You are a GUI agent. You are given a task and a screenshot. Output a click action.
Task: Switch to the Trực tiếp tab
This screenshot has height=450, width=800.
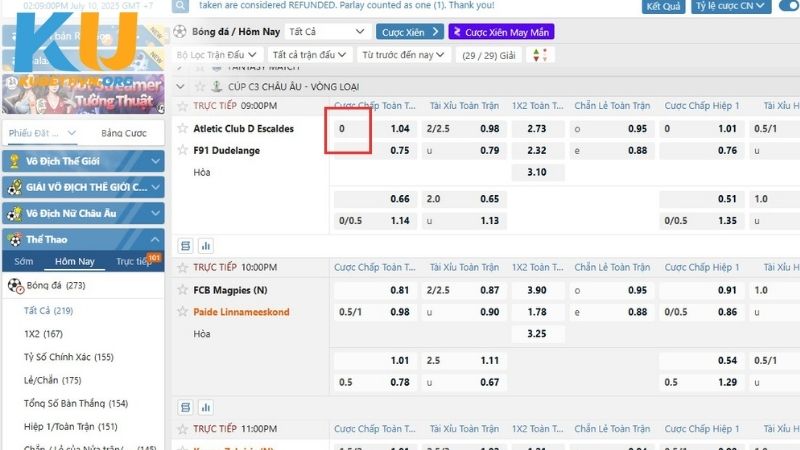tap(133, 261)
